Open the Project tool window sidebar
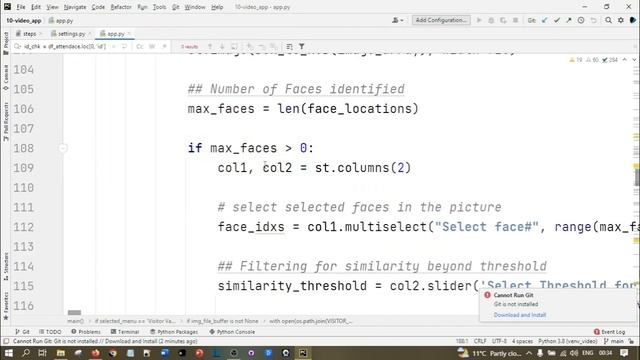The height and width of the screenshot is (360, 640). (6, 43)
